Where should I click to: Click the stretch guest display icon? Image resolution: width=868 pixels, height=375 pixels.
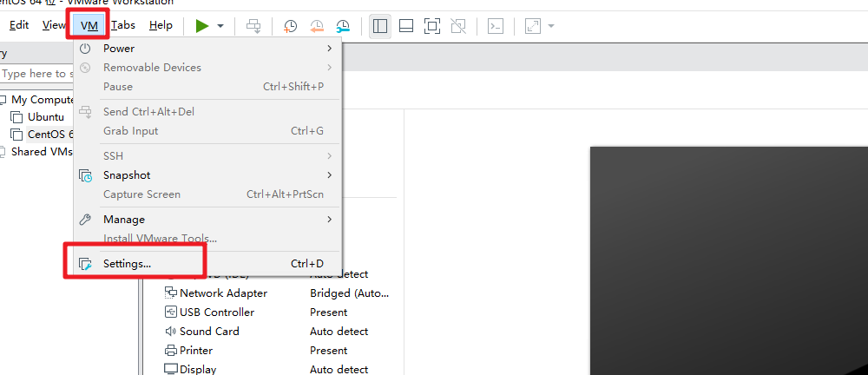[533, 26]
